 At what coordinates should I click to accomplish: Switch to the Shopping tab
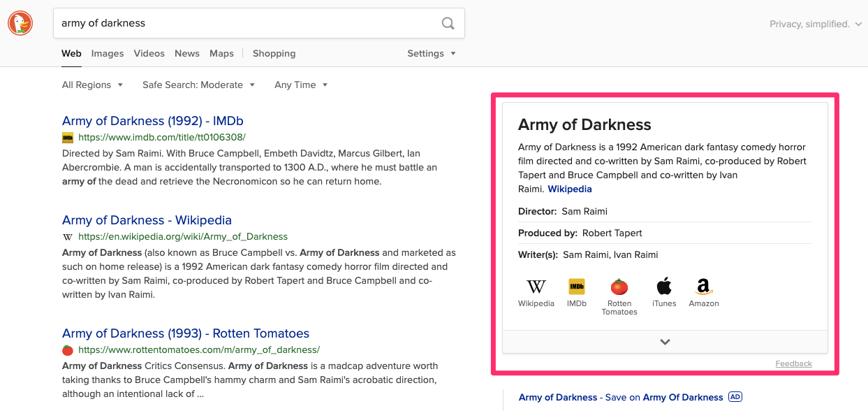[274, 54]
